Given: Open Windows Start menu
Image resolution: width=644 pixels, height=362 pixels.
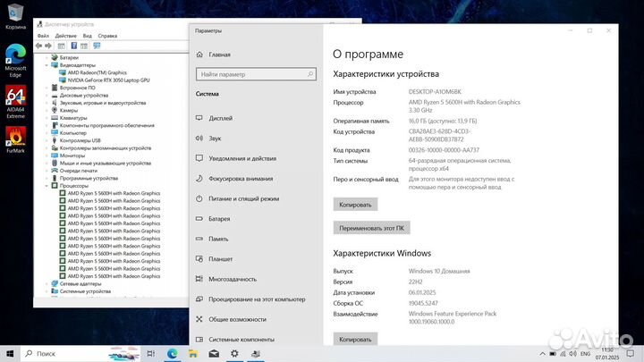Looking at the screenshot, I should [10, 353].
